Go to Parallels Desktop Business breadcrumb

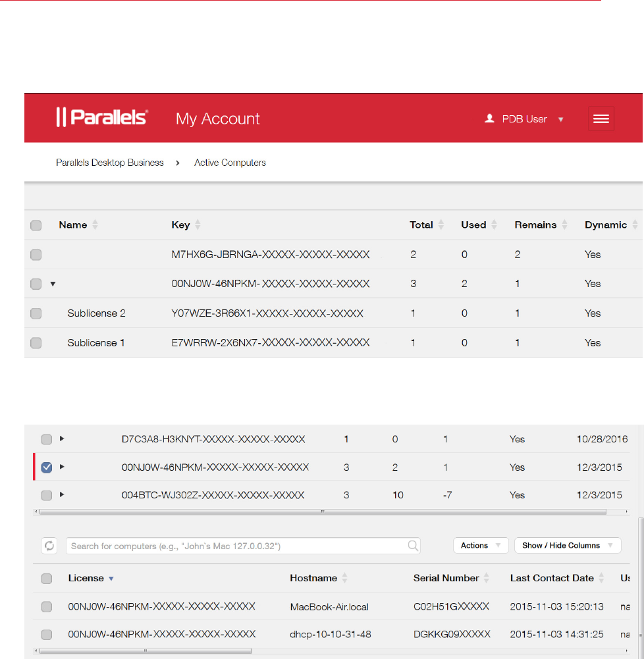[x=110, y=163]
